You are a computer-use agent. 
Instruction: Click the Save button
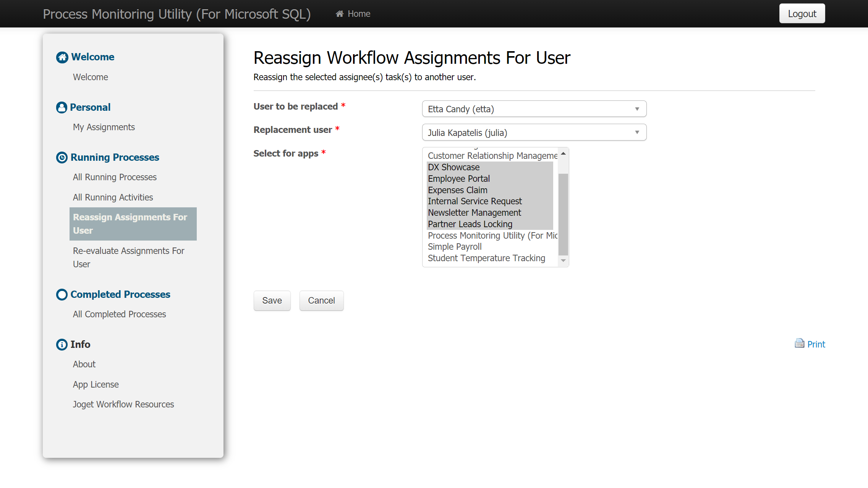pos(272,301)
